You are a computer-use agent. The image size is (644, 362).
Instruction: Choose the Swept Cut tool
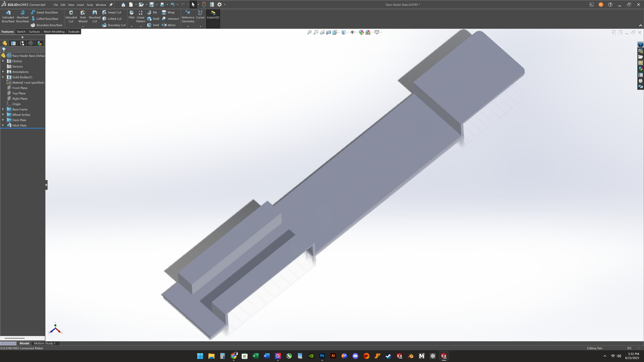[112, 12]
